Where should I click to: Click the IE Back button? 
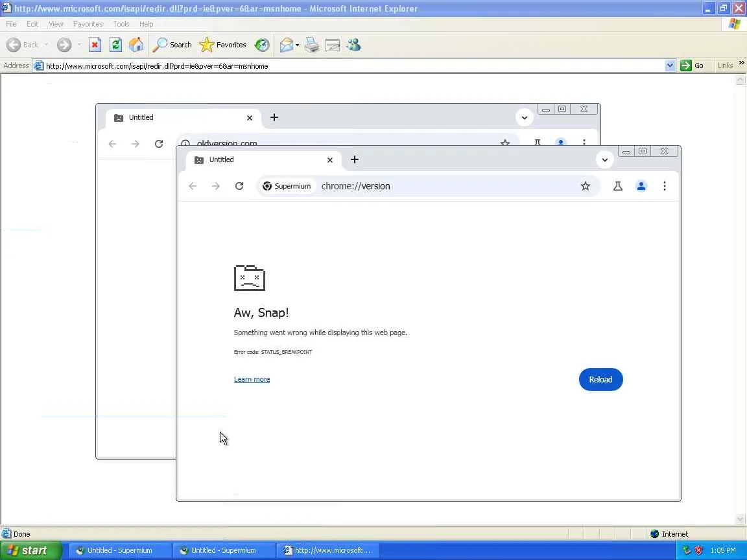click(23, 45)
